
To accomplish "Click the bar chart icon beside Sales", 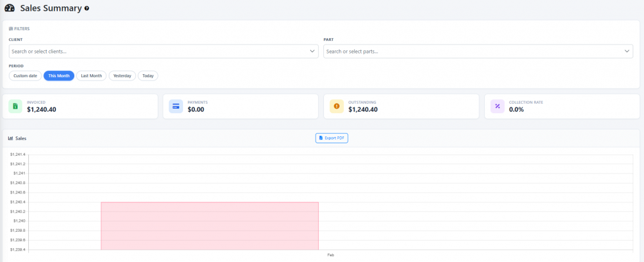I will 11,138.
